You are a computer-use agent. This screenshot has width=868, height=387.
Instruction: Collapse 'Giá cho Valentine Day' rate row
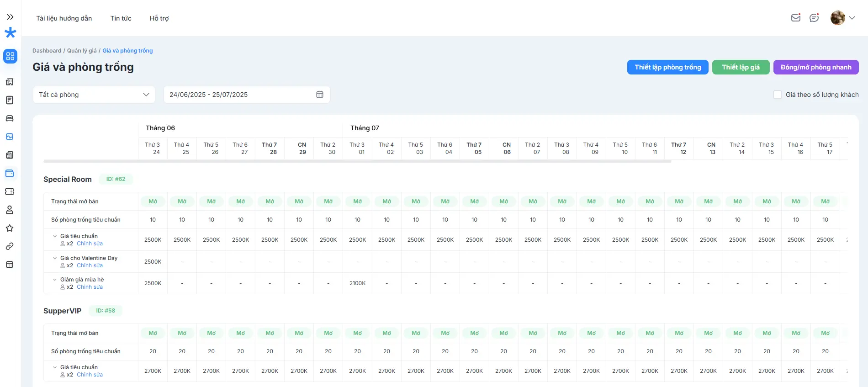click(55, 258)
